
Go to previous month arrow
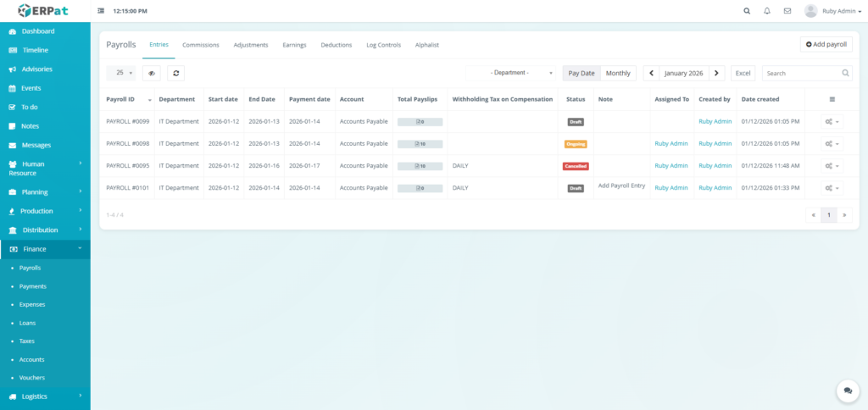pyautogui.click(x=651, y=74)
